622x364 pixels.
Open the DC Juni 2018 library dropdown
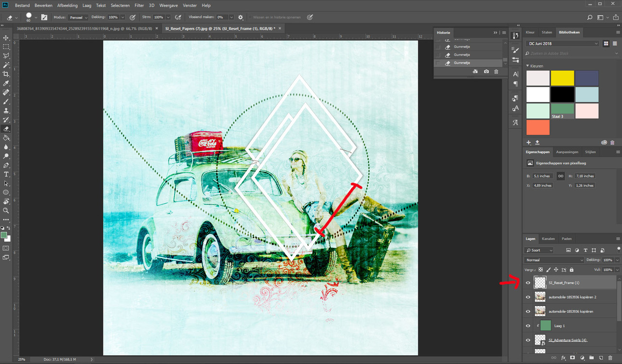coord(562,43)
